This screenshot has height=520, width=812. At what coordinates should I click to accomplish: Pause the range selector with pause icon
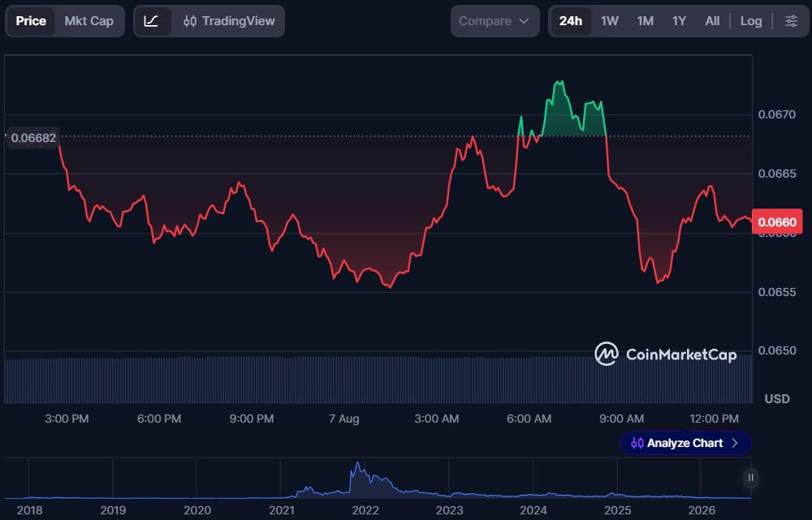750,478
